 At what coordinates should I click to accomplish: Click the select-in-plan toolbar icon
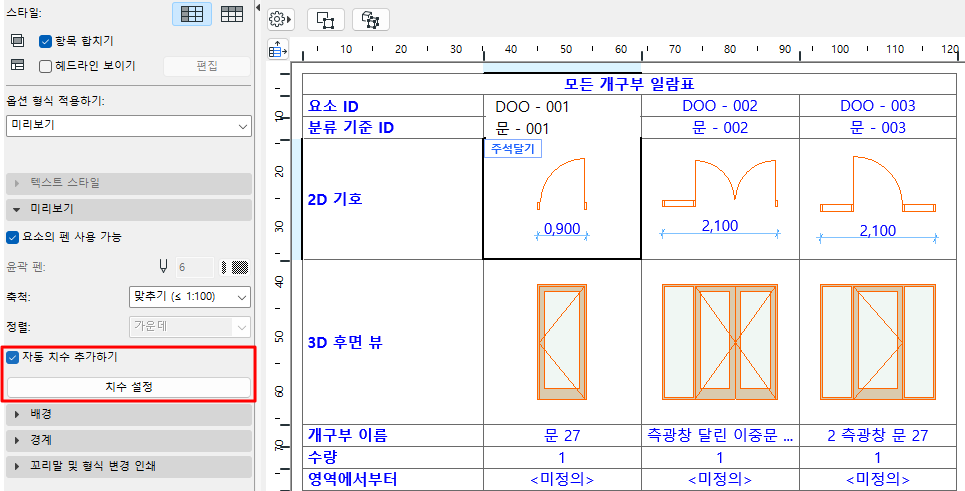[326, 20]
